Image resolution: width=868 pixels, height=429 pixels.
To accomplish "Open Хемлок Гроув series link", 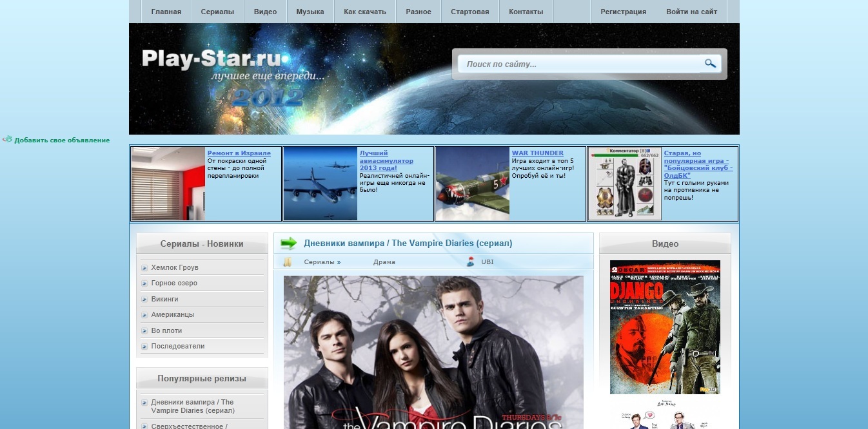I will [175, 268].
